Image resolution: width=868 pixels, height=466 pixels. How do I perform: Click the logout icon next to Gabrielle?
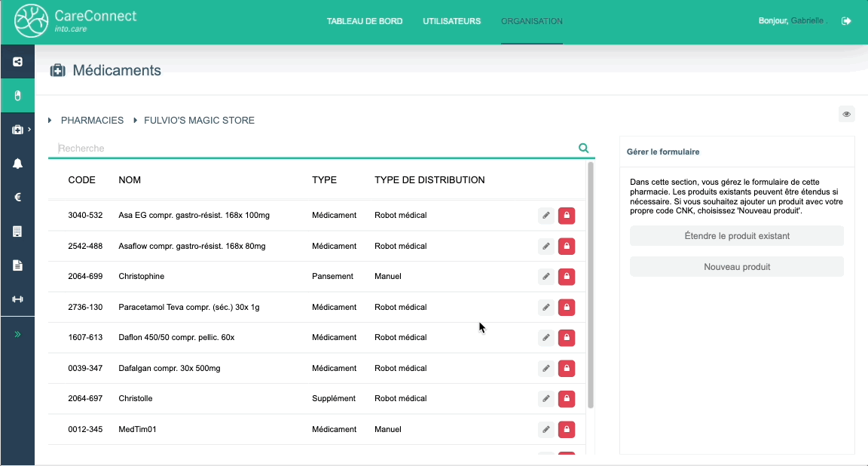[x=846, y=21]
